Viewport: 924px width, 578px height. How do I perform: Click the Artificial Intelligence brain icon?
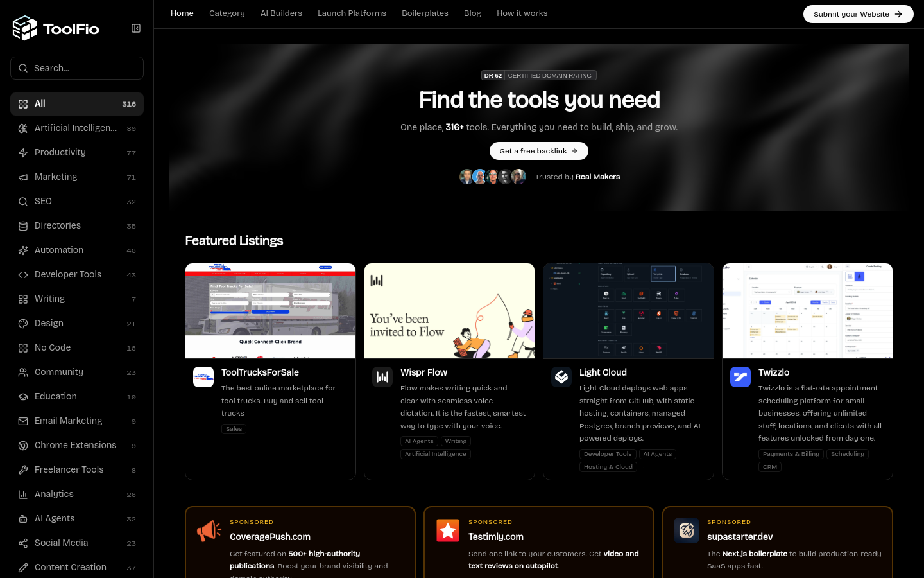tap(23, 128)
